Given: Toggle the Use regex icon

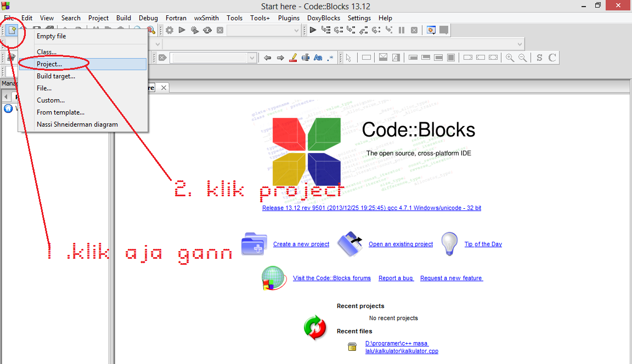Looking at the screenshot, I should pyautogui.click(x=330, y=58).
